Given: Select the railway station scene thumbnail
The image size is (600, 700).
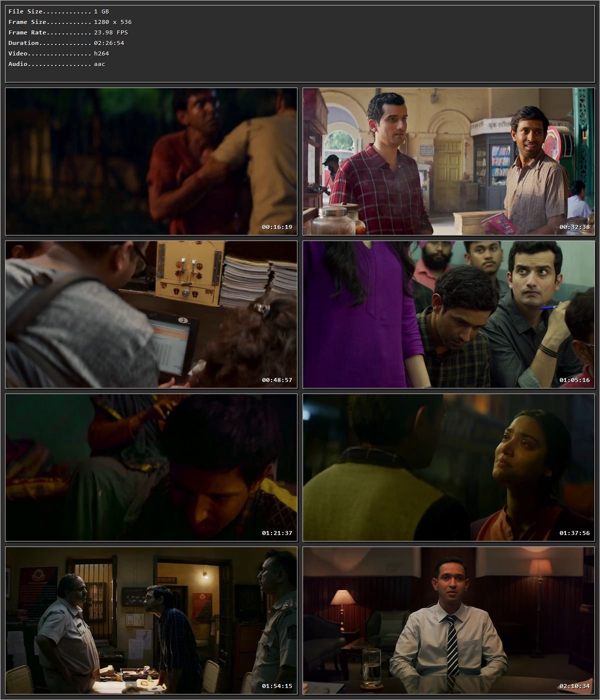Looking at the screenshot, I should tap(447, 160).
